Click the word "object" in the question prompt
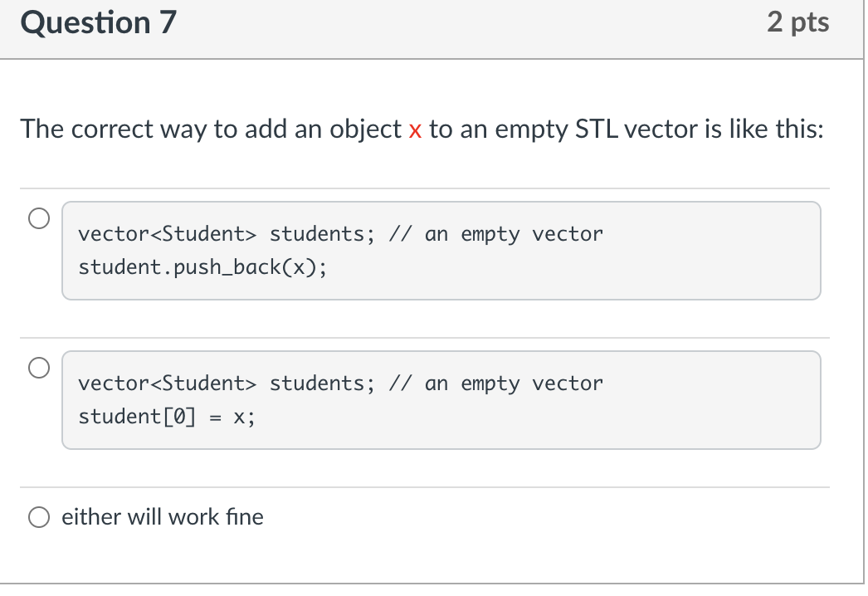 [367, 129]
